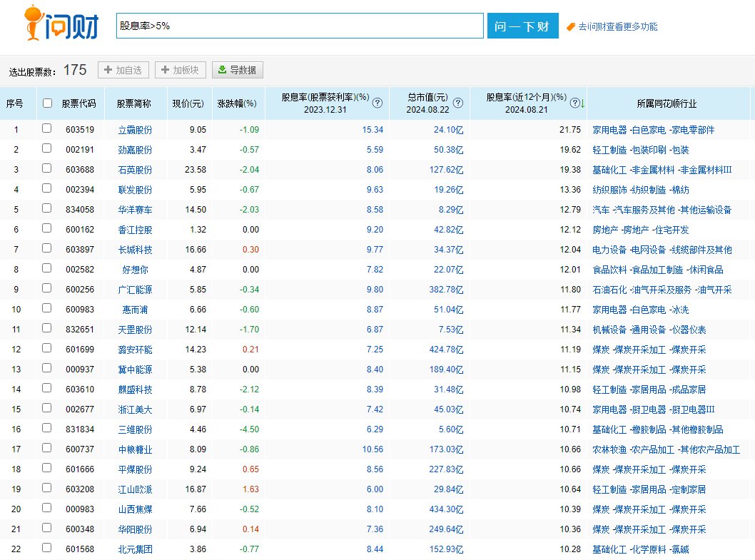Click the 加自选 button
The height and width of the screenshot is (560, 755).
[123, 70]
